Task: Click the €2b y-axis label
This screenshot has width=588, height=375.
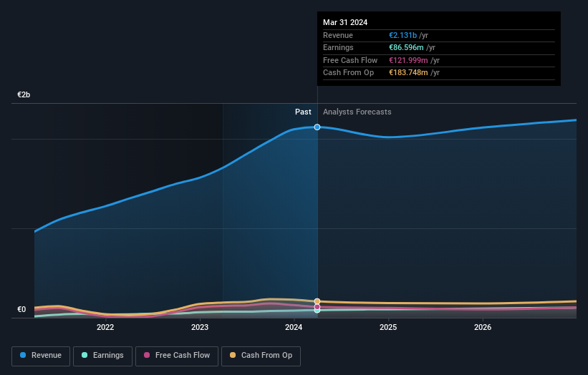Action: pyautogui.click(x=24, y=94)
